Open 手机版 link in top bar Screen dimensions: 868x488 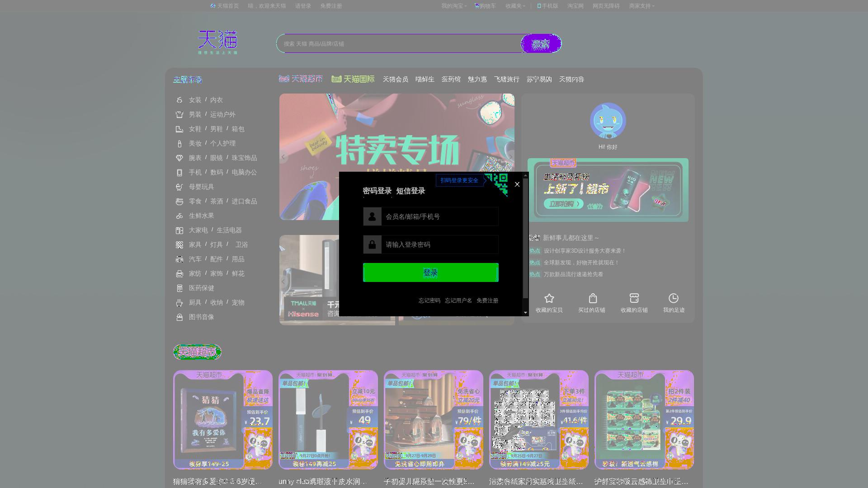click(x=547, y=6)
